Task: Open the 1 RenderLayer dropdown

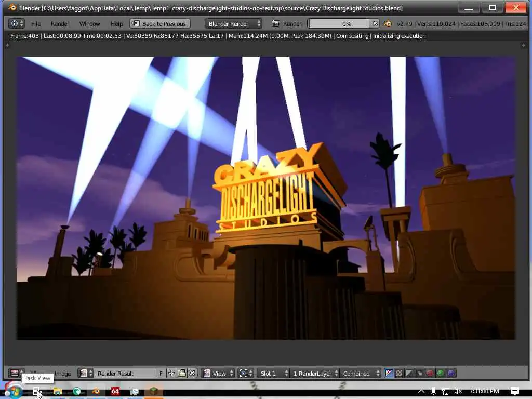Action: [315, 373]
